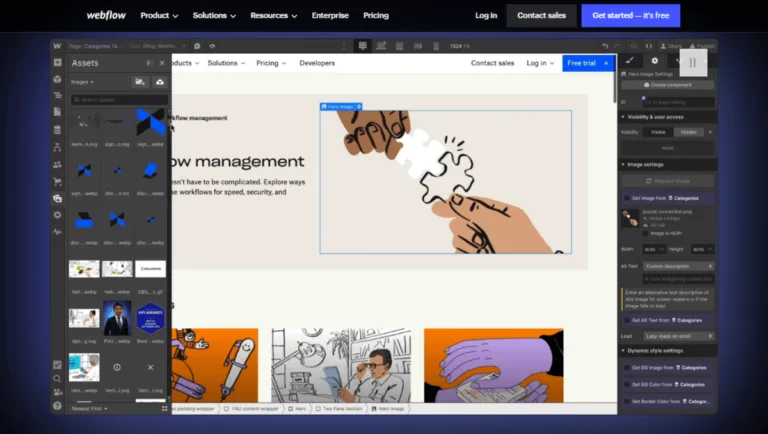Open the code export brackets icon

(648, 46)
